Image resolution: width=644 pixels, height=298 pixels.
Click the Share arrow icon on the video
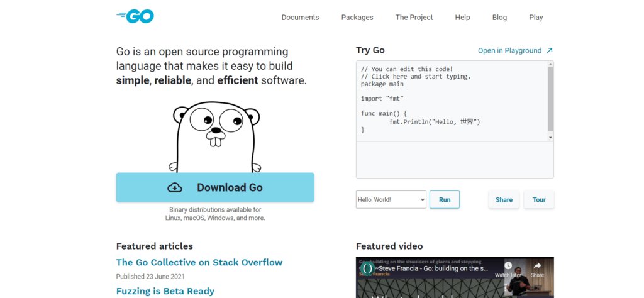tap(537, 266)
